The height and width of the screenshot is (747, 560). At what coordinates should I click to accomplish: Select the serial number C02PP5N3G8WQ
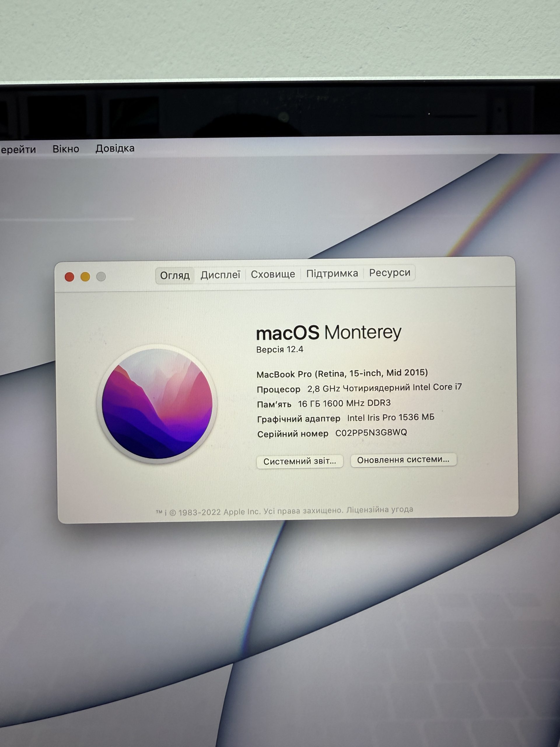pos(371,433)
